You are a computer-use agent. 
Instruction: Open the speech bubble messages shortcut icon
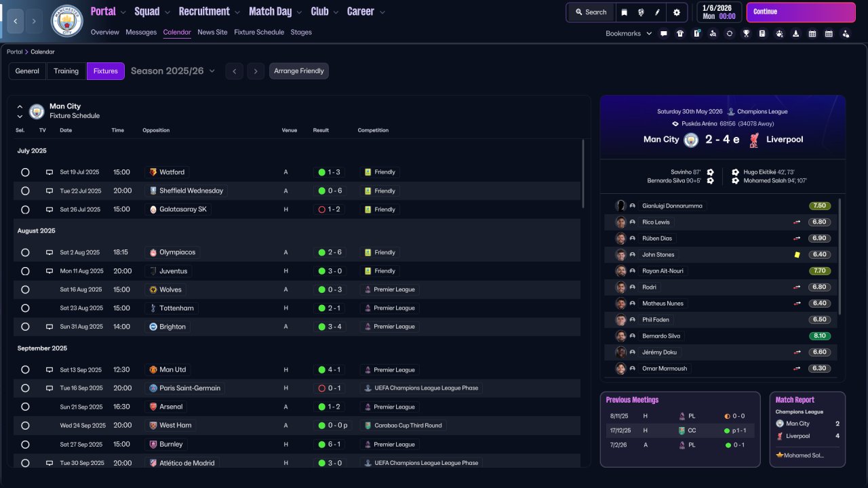click(664, 33)
